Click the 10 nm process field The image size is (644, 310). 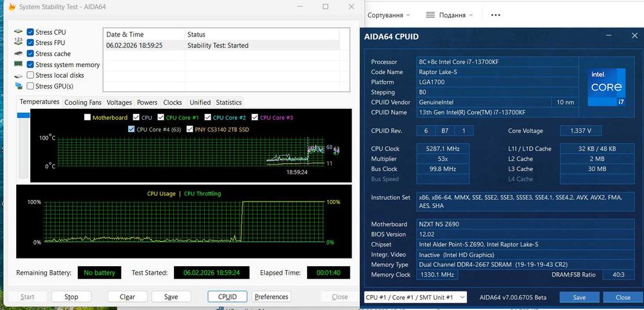coord(565,102)
